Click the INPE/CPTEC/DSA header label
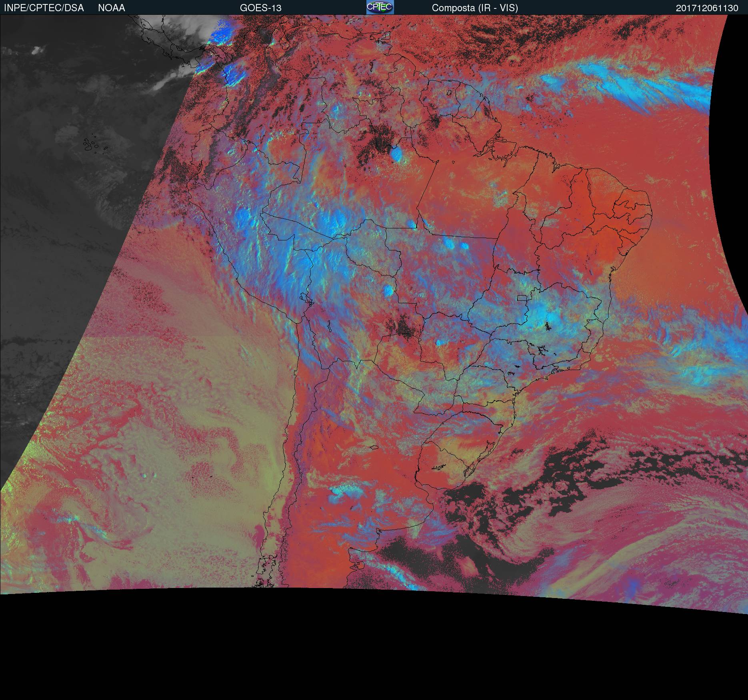This screenshot has height=700, width=748. click(x=44, y=8)
